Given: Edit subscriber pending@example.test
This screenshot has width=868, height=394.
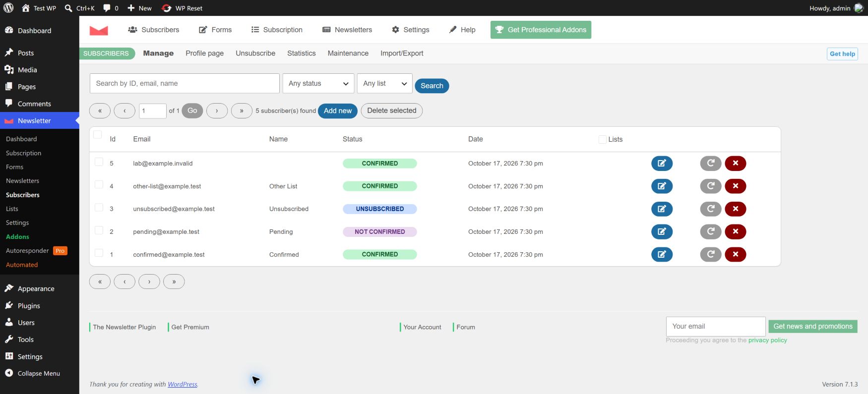Looking at the screenshot, I should click(x=662, y=231).
